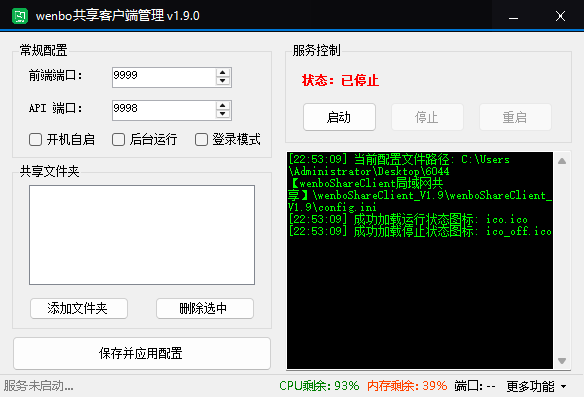This screenshot has width=584, height=397.
Task: Click the disabled 重启 button
Action: pyautogui.click(x=515, y=117)
